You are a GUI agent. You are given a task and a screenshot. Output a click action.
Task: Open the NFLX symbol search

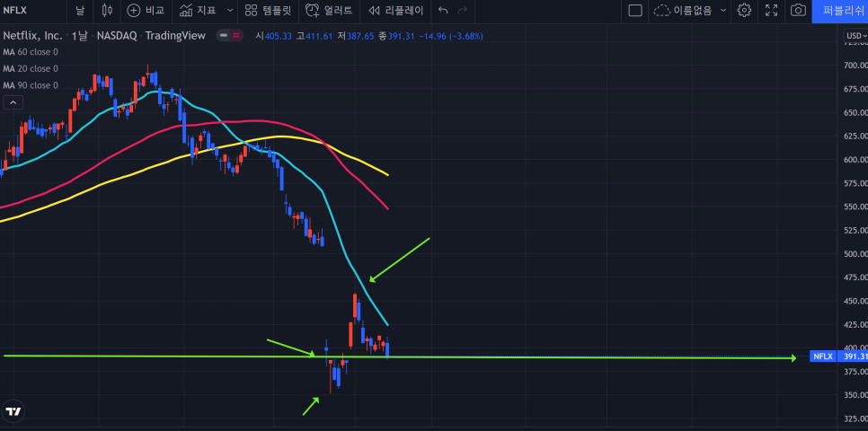[15, 10]
